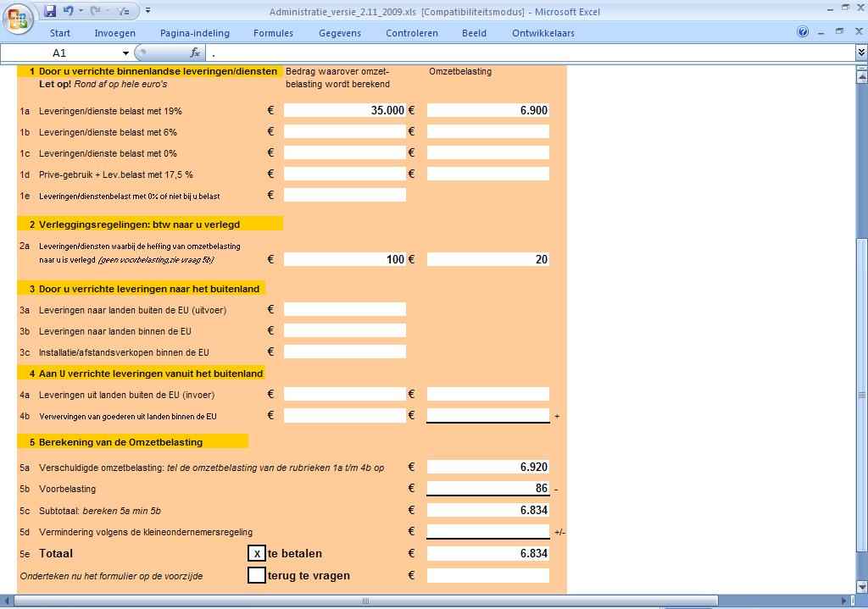Screen dimensions: 868x609
Task: Open the Name Box dropdown arrow
Action: [x=125, y=53]
